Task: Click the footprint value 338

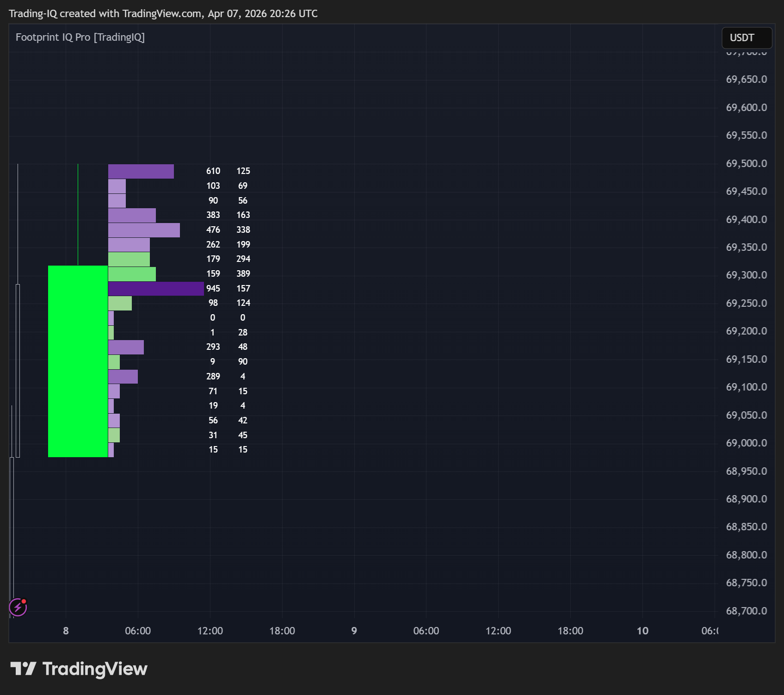Action: [243, 230]
